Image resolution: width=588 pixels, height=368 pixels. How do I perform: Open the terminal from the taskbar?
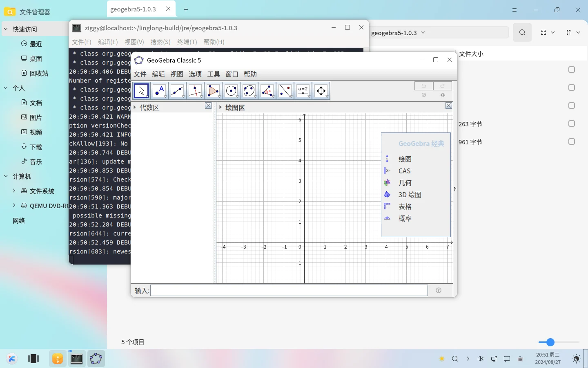point(76,359)
